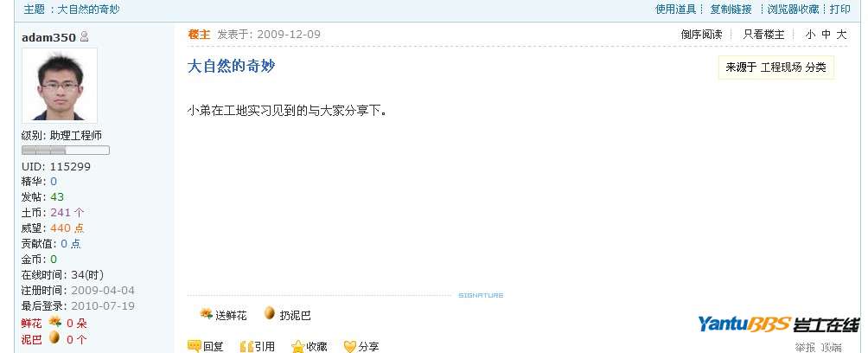This screenshot has width=868, height=353.
Task: Select medium font size 中
Action: (826, 35)
